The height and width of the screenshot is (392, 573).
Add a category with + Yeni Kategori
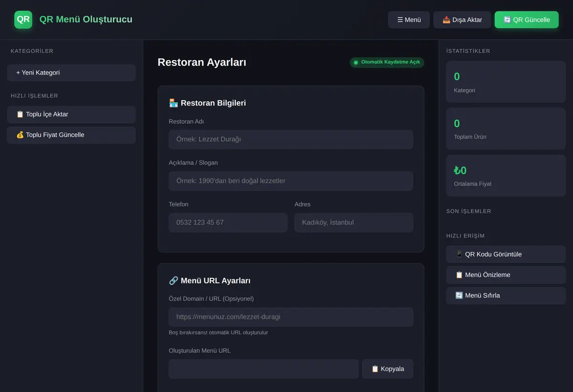[x=72, y=73]
